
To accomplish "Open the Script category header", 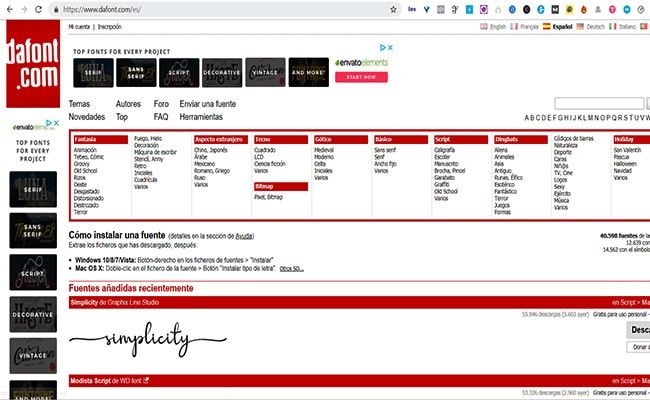I will click(x=461, y=140).
